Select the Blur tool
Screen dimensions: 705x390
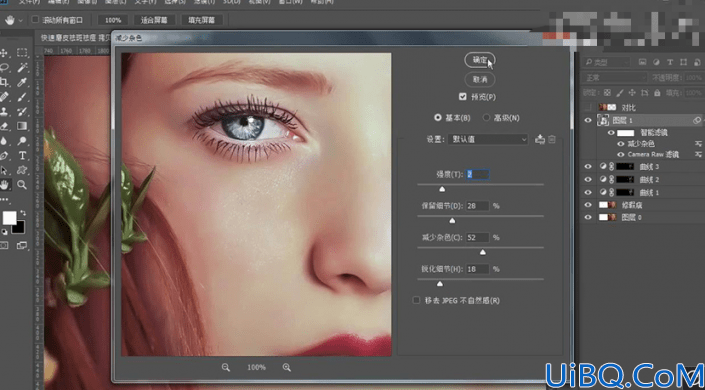pos(4,141)
